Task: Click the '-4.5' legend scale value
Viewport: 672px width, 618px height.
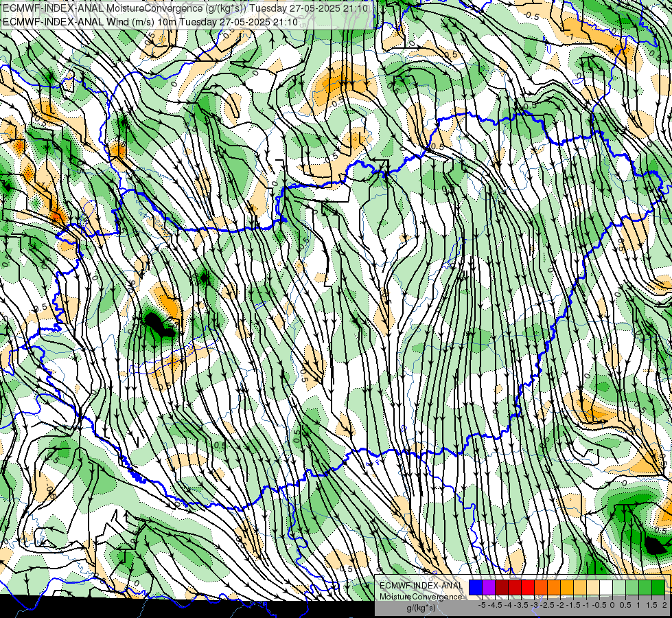Action: coord(495,605)
